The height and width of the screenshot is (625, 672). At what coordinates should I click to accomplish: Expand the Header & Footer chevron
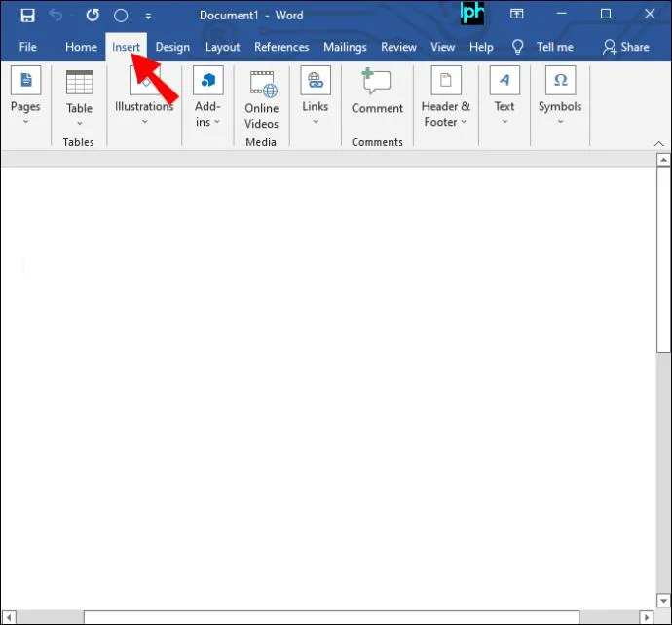point(464,122)
